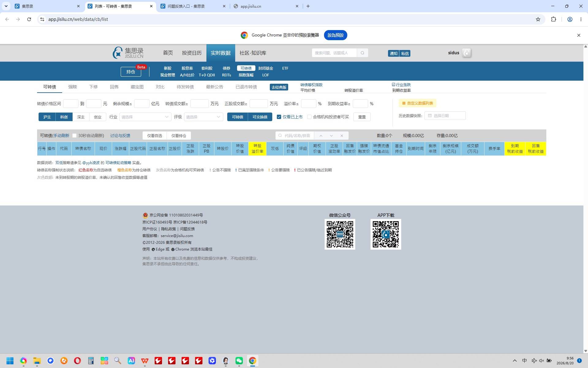Open the 历史数据快照 date picker
This screenshot has height=368, width=588.
pos(445,116)
